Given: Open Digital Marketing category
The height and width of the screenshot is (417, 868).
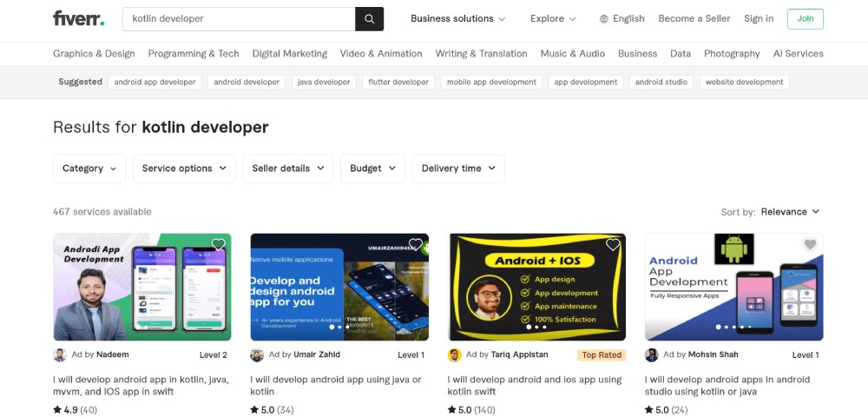Looking at the screenshot, I should point(290,54).
